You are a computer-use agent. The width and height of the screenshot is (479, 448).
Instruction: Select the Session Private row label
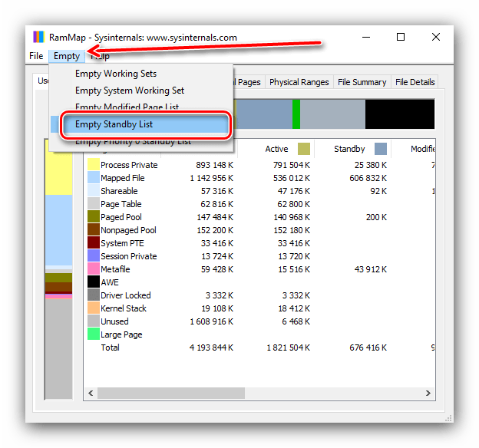[x=129, y=256]
